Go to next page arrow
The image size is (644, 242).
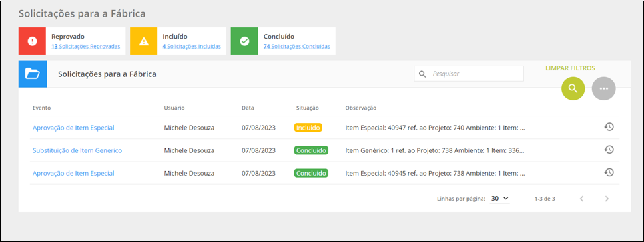pyautogui.click(x=607, y=199)
